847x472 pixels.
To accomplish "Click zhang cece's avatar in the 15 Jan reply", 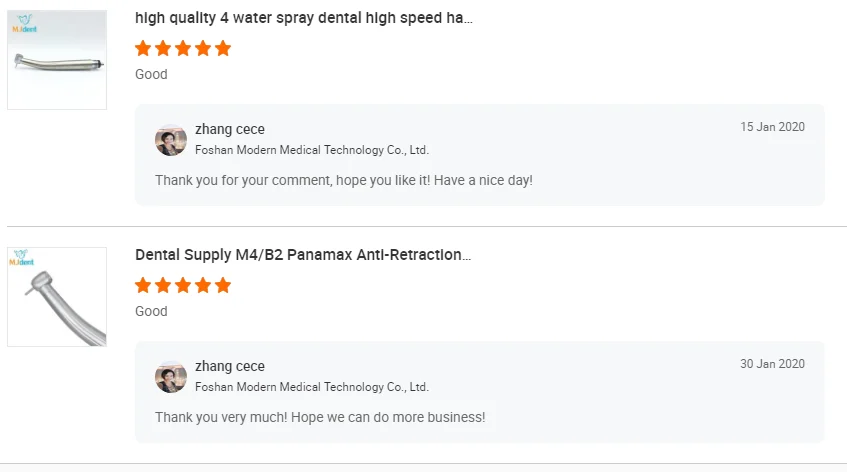I will [x=171, y=140].
